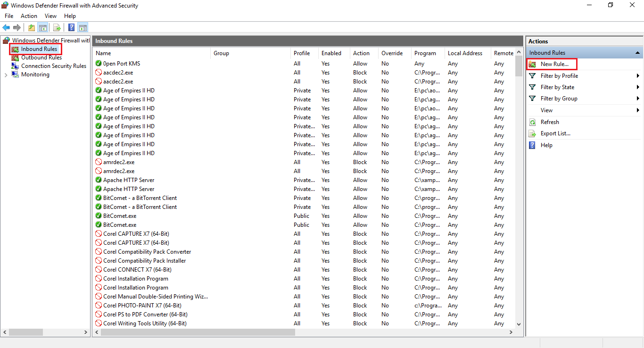This screenshot has width=644, height=348.
Task: Click the Monitoring tree node icon
Action: (x=16, y=75)
